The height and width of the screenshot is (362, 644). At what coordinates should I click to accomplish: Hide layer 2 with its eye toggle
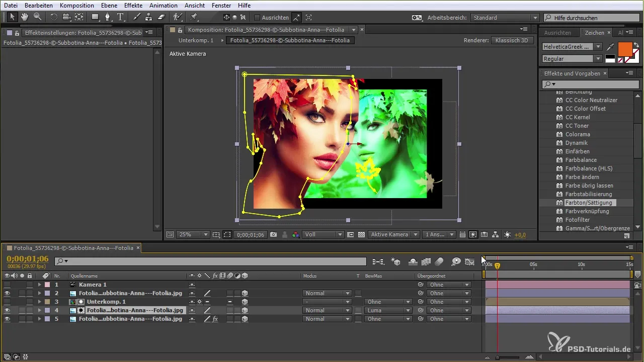(7, 293)
